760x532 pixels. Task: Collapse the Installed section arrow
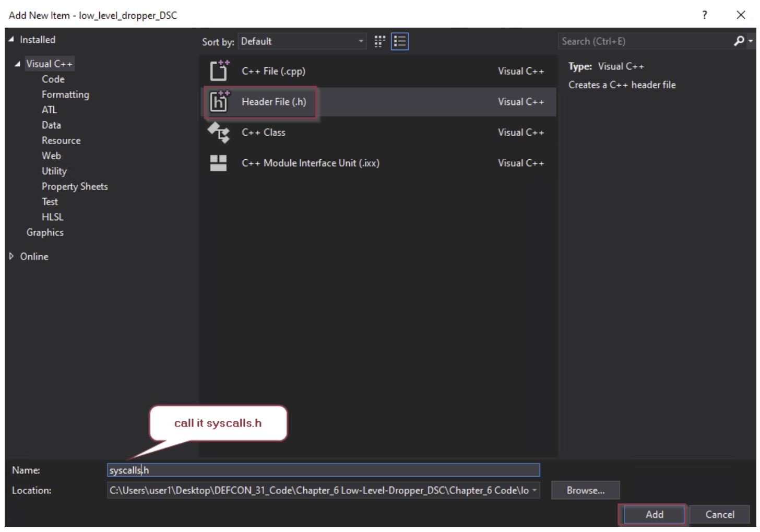(x=11, y=40)
